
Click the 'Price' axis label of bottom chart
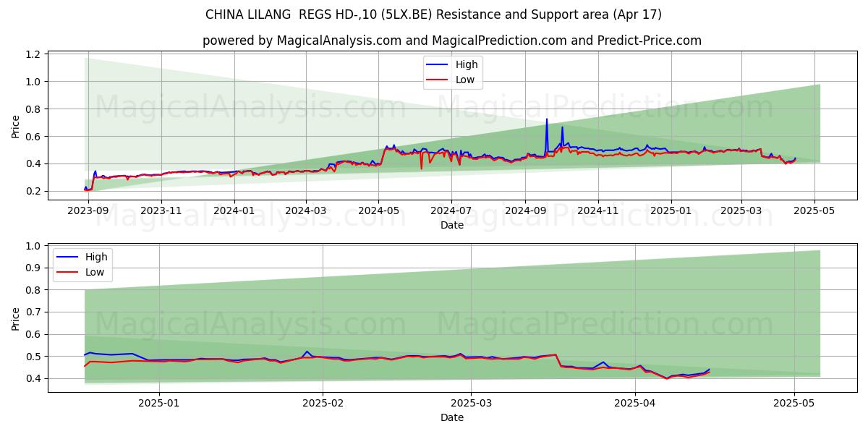coord(16,318)
